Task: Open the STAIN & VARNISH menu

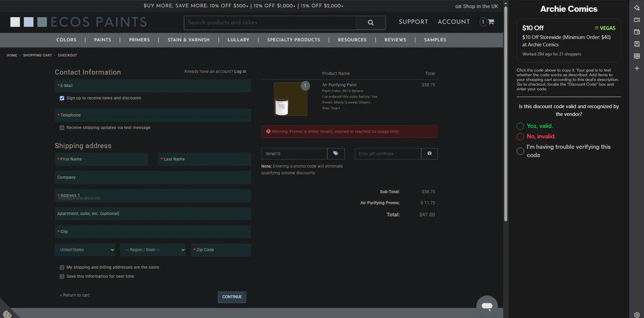Action: [x=188, y=40]
